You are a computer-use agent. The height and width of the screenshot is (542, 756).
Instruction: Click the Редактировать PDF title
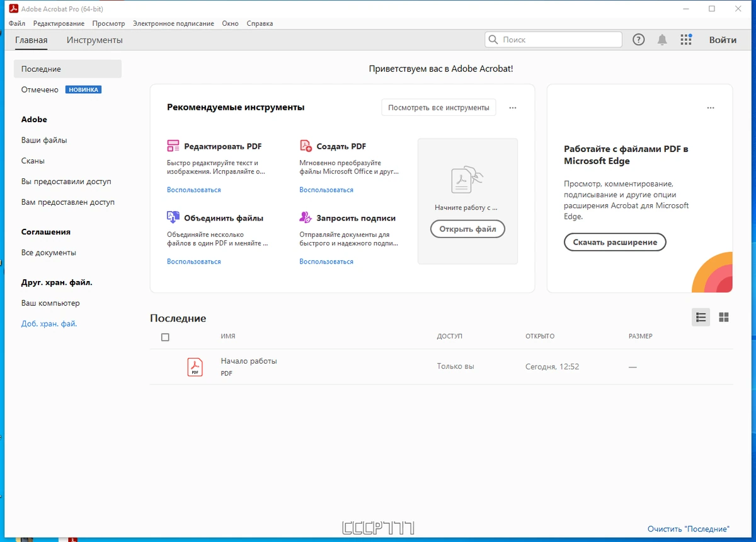[223, 146]
